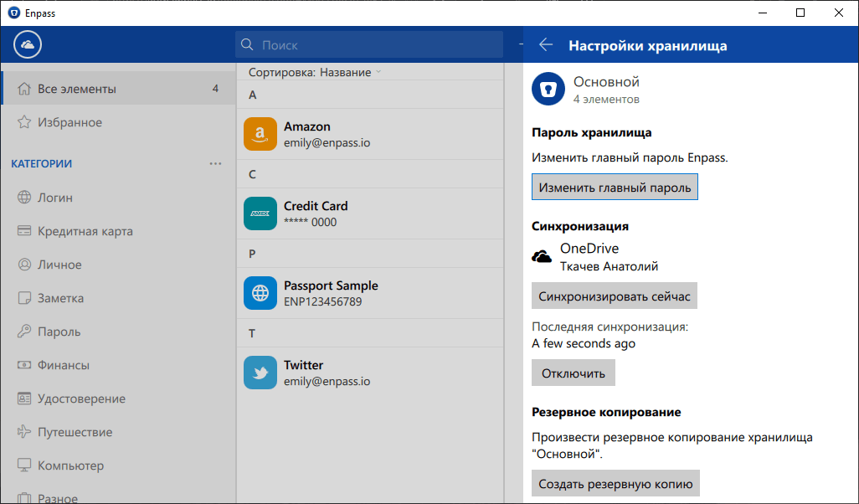Screen dimensions: 859x504
Task: Open the Кредитная карта category
Action: click(x=119, y=230)
